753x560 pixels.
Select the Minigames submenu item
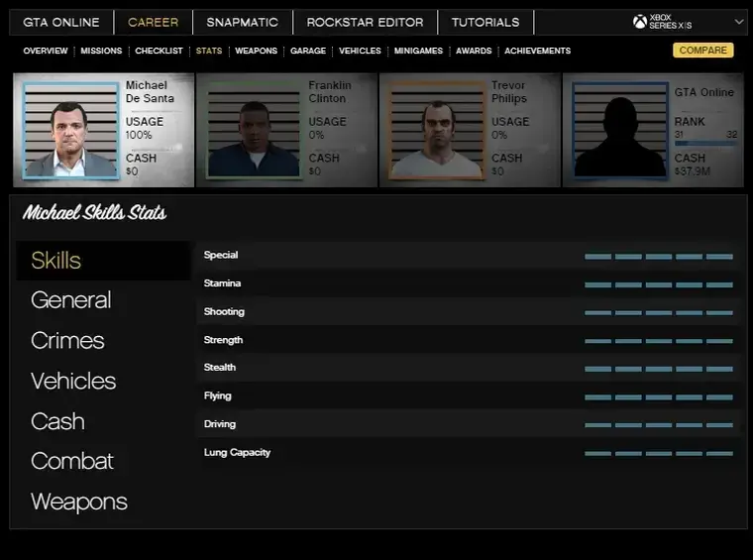tap(418, 51)
